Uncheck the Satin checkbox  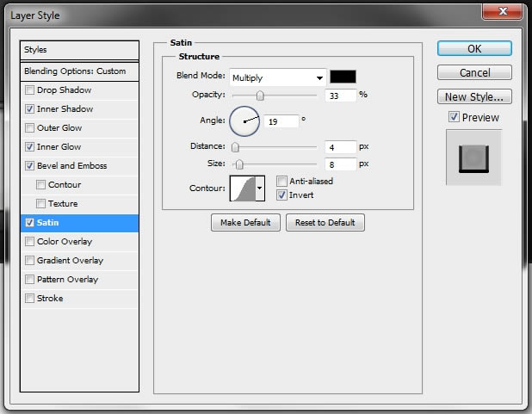(x=30, y=223)
